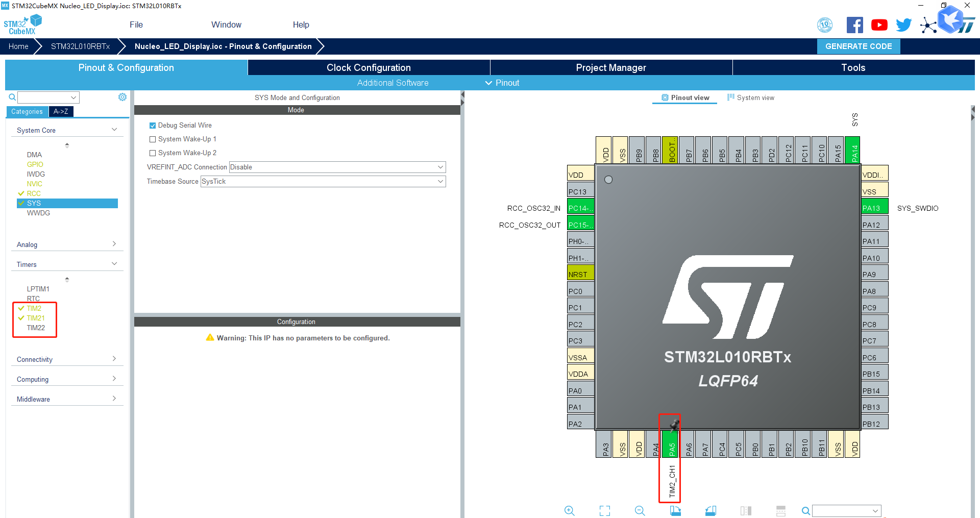
Task: Fit the chip view to window
Action: 605,511
